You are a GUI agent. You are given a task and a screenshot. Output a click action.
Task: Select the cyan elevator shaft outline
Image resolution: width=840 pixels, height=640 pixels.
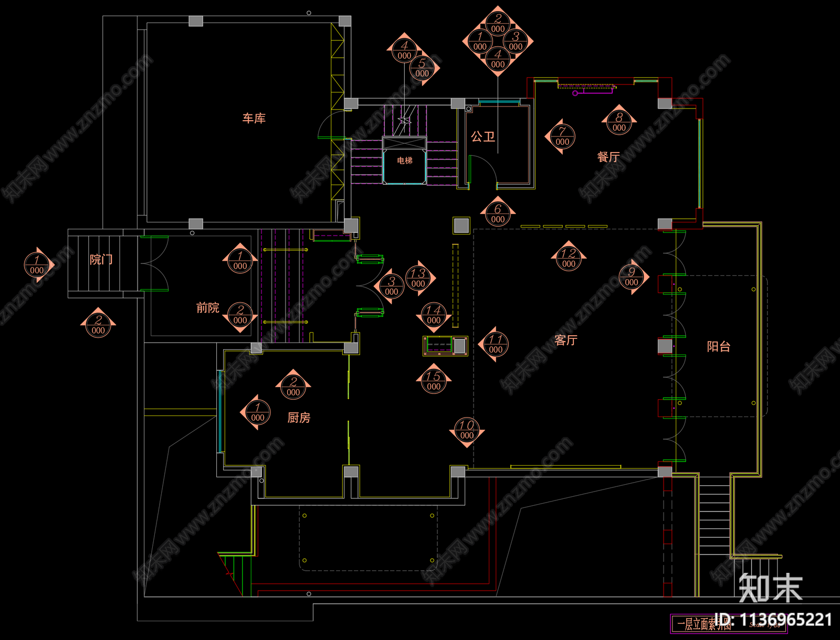(x=405, y=166)
